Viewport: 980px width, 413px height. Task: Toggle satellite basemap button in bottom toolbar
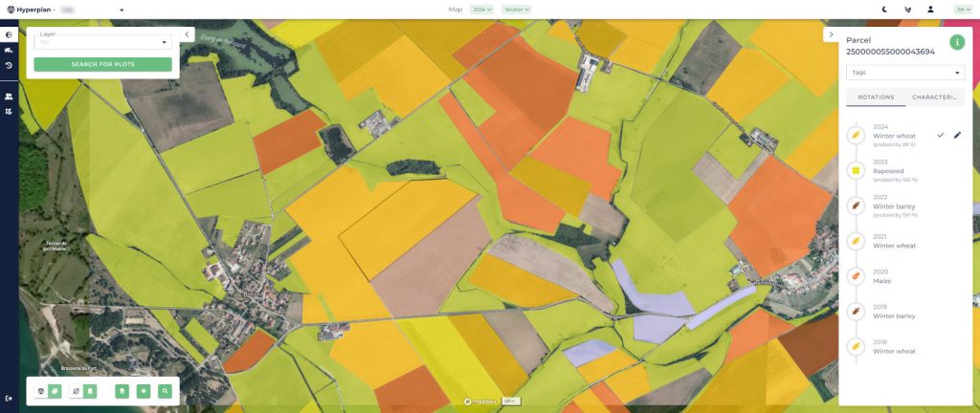coord(56,391)
